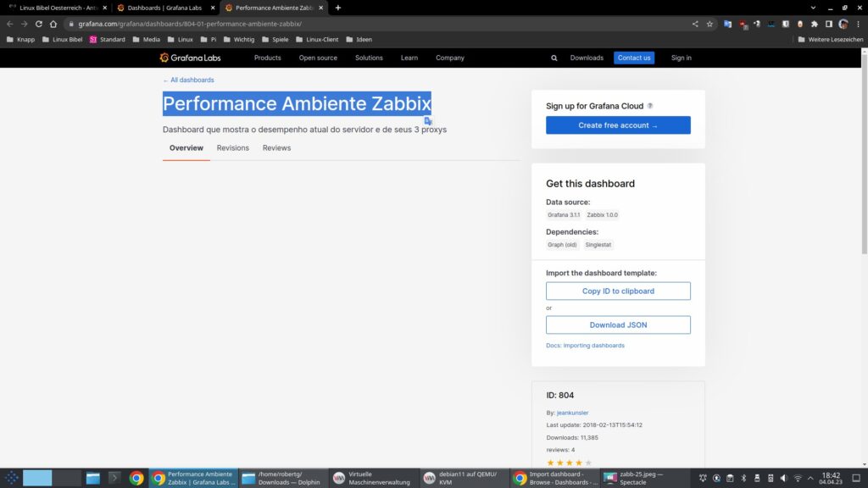Launch Dolphin file manager from taskbar pin

pos(92,478)
